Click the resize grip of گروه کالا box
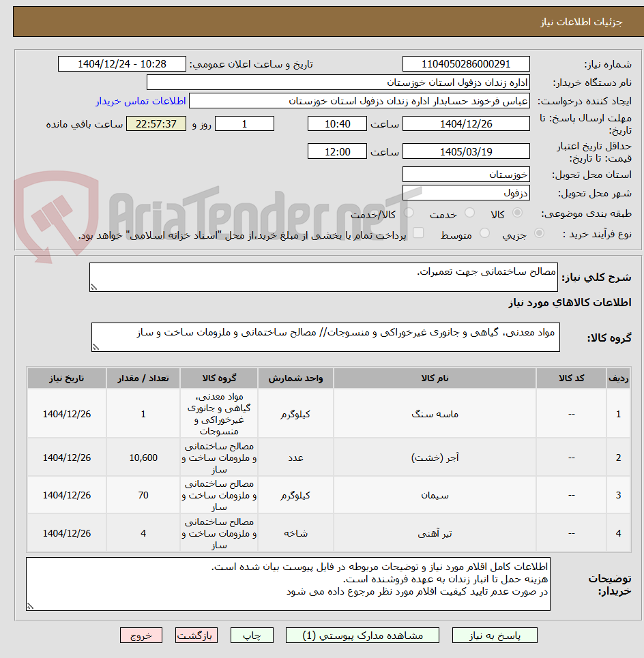The width and height of the screenshot is (644, 658). click(96, 348)
